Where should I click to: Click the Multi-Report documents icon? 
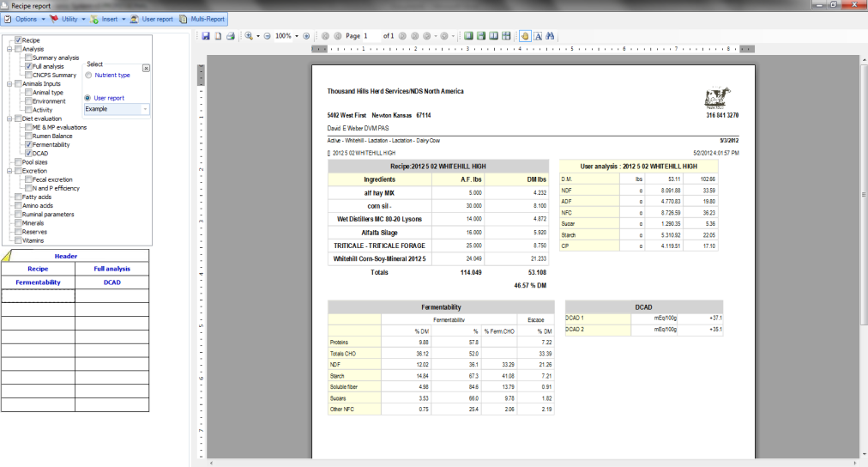pyautogui.click(x=183, y=19)
